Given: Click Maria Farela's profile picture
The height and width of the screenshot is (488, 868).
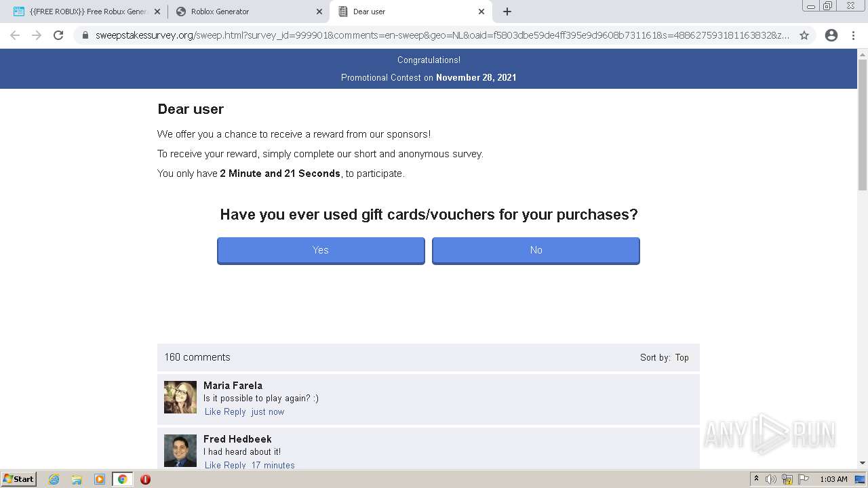Looking at the screenshot, I should (x=180, y=397).
